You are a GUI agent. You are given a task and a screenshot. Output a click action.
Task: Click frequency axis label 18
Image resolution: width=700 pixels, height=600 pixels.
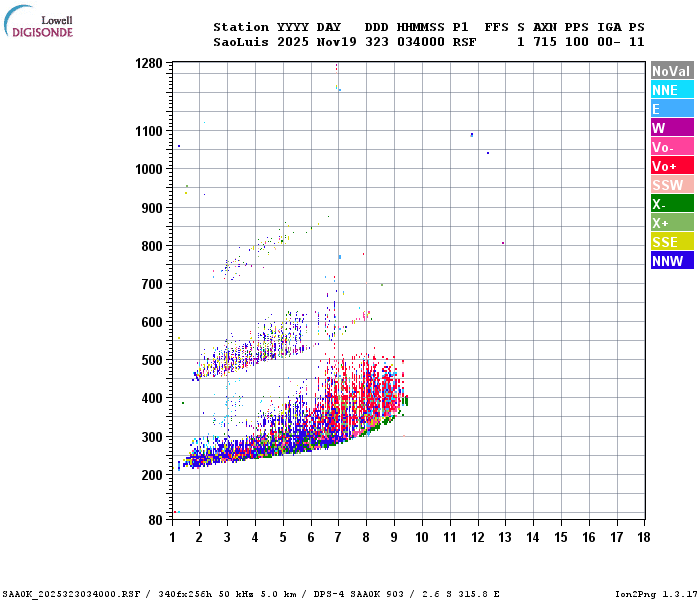pyautogui.click(x=644, y=537)
